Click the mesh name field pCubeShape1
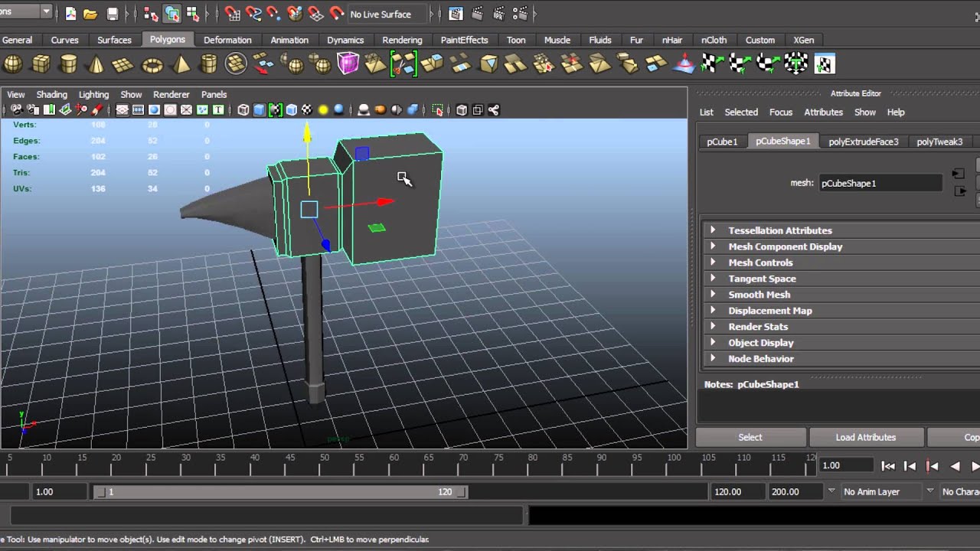This screenshot has width=980, height=551. [880, 183]
